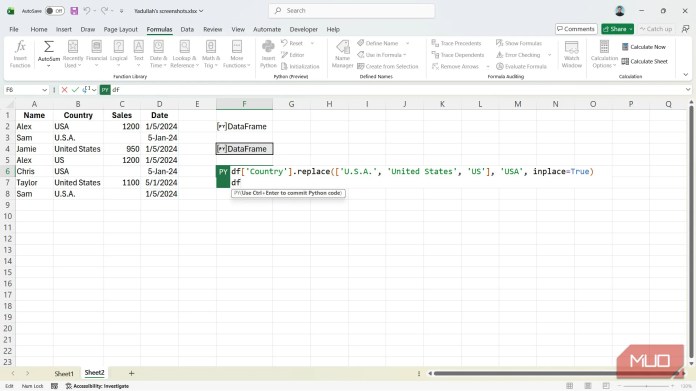This screenshot has width=696, height=391.
Task: Open More Functions menu
Action: [237, 54]
